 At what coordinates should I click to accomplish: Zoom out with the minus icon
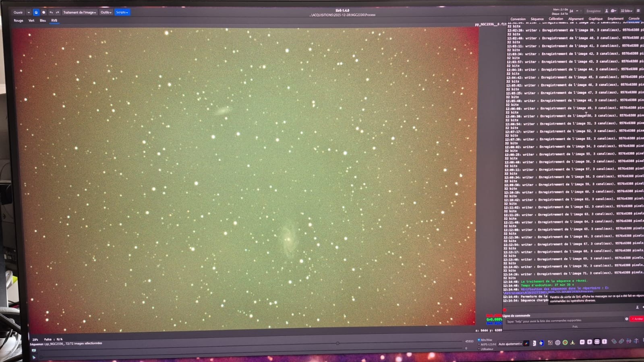coord(582,342)
